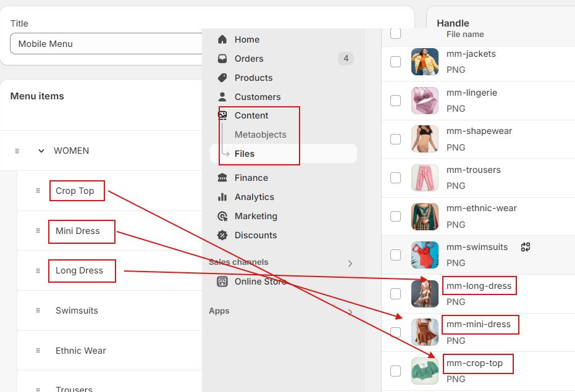Click the Products tag icon
Screen dimensions: 575x392
[x=222, y=78]
